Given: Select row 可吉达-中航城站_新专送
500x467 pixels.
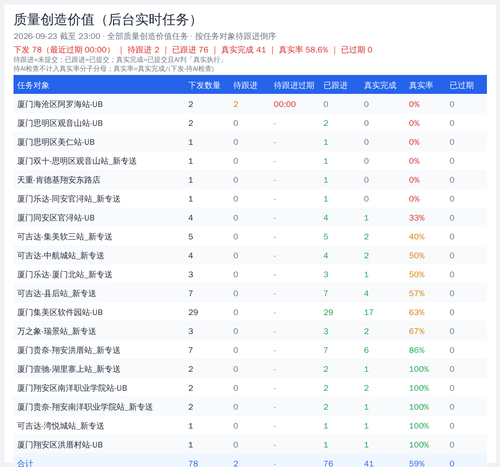Looking at the screenshot, I should point(250,256).
